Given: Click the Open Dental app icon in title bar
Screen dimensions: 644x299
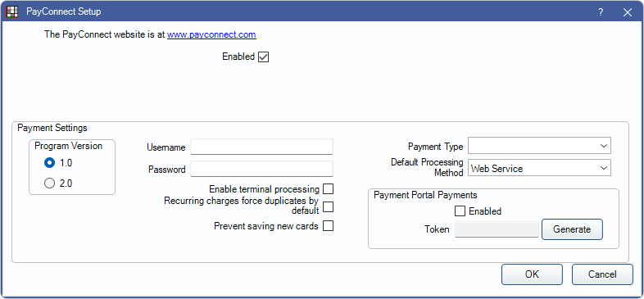Looking at the screenshot, I should click(x=12, y=12).
